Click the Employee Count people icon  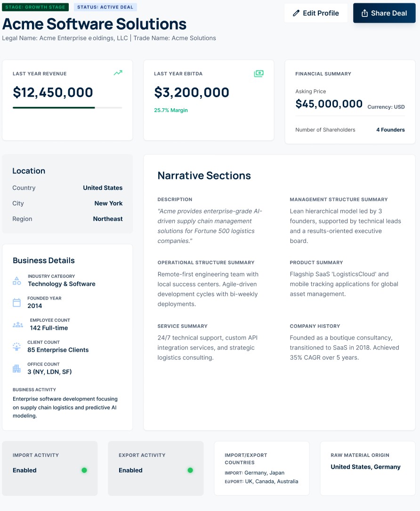(18, 324)
